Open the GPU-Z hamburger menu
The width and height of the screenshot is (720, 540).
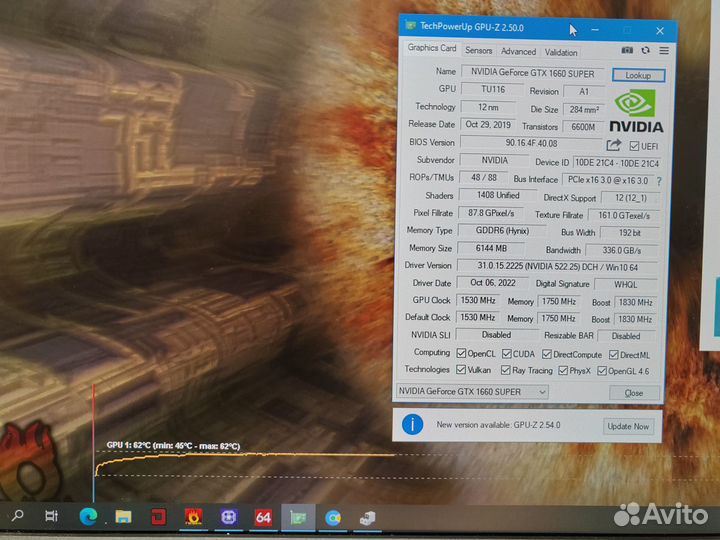click(x=664, y=51)
